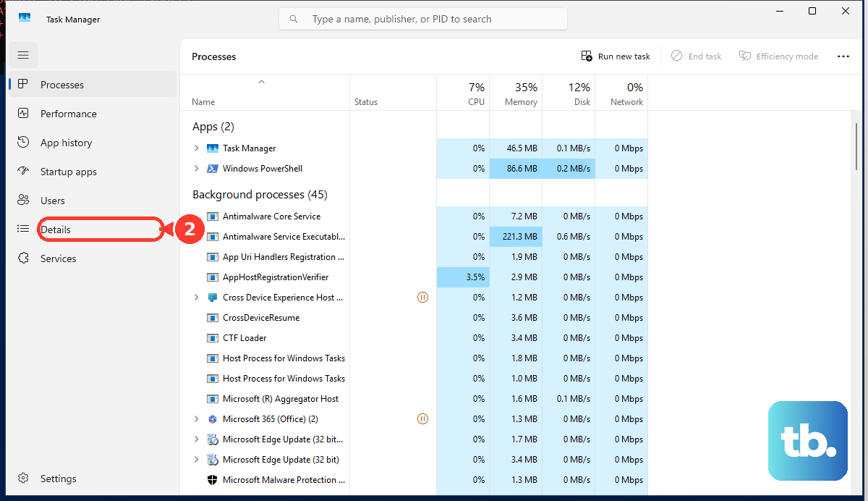Open the Performance page icon

23,114
